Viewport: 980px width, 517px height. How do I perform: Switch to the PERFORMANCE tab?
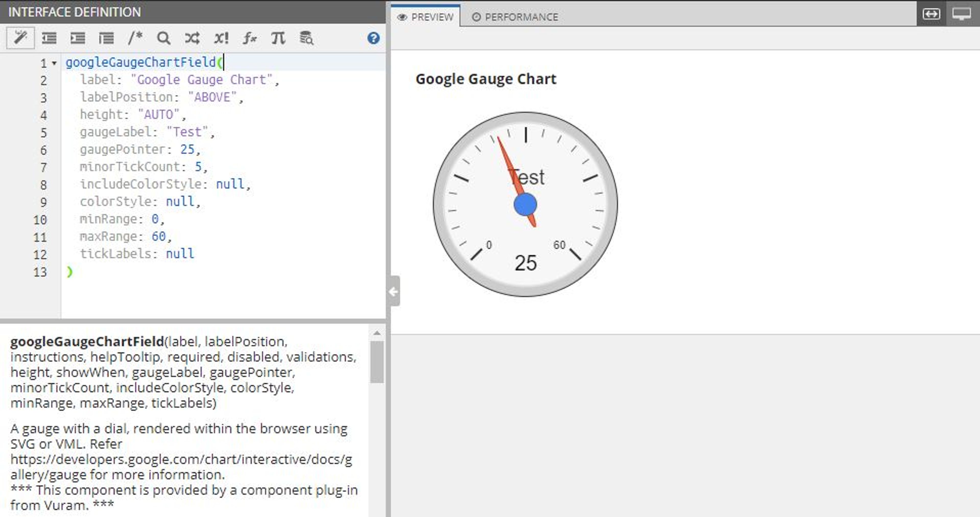point(515,17)
